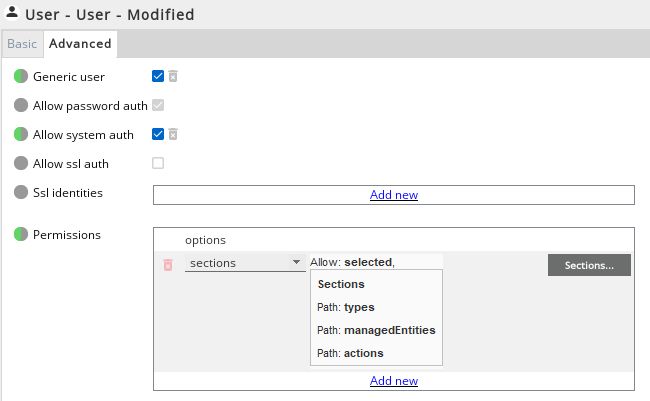Switch to the Basic tab

point(22,44)
